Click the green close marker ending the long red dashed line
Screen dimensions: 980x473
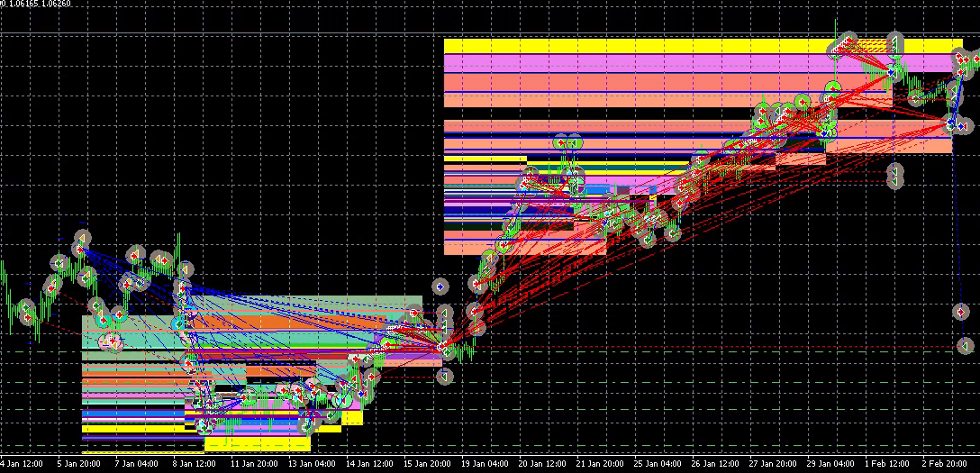click(x=966, y=346)
